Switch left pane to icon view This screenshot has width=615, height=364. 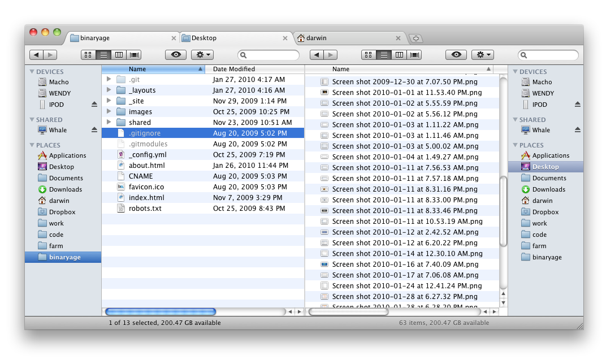click(x=88, y=55)
